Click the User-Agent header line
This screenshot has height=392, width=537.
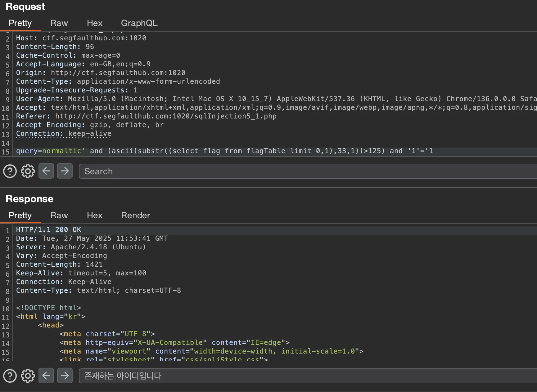click(x=276, y=99)
